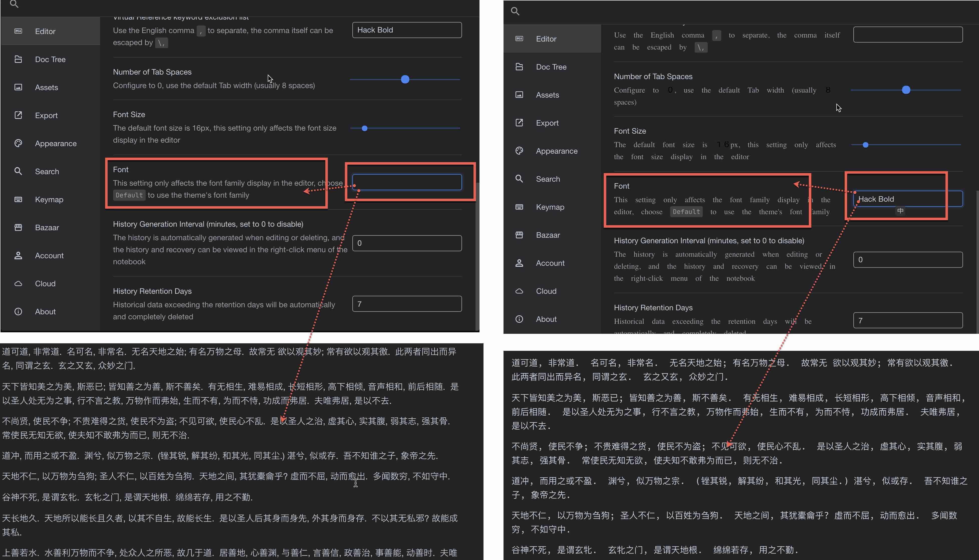Click Doc Tree icon in left settings window
The width and height of the screenshot is (979, 560).
(18, 59)
